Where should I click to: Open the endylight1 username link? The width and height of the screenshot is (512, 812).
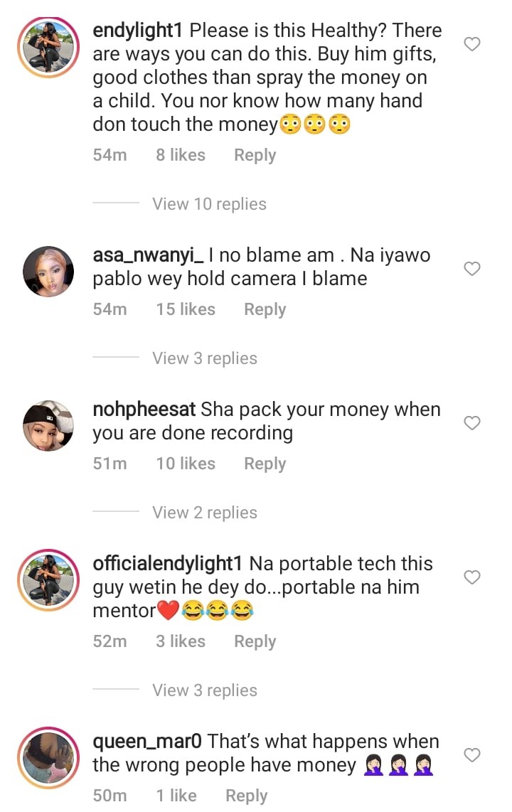click(138, 31)
